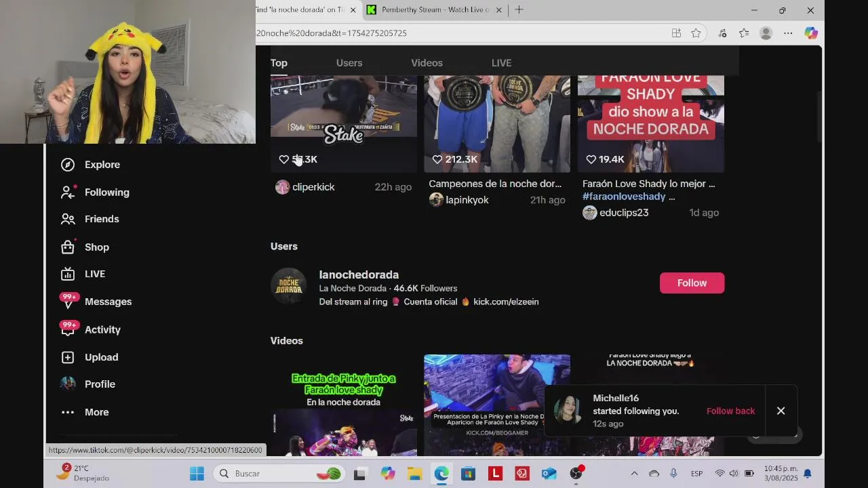
Task: Like the cliperkick video via heart icon
Action: [x=283, y=159]
